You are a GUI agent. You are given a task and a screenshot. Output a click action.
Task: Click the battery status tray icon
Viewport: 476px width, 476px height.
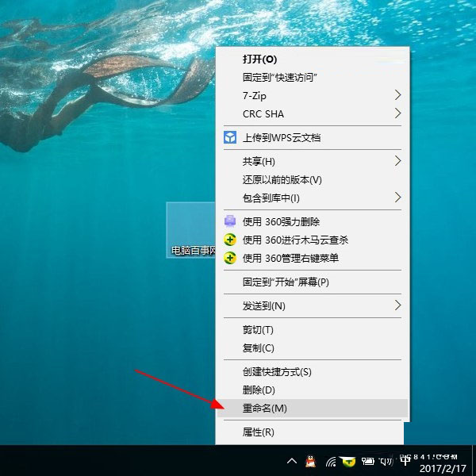367,462
